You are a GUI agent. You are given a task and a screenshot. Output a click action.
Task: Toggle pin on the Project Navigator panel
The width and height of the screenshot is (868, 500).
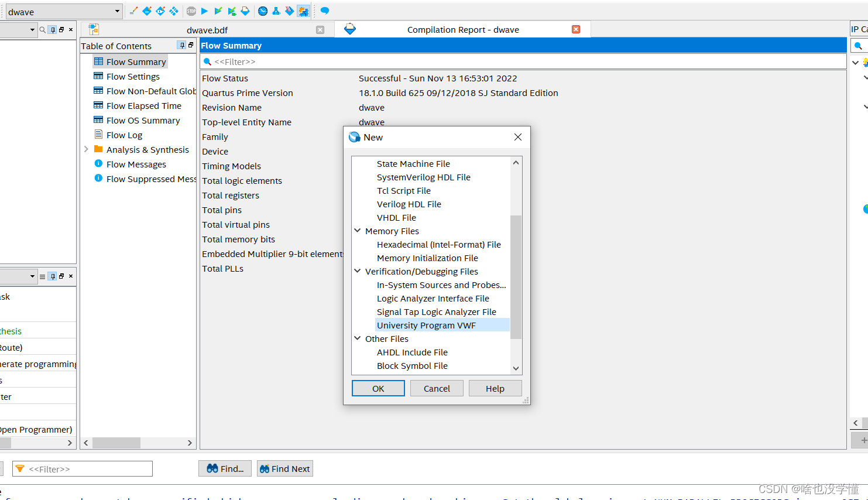click(53, 30)
